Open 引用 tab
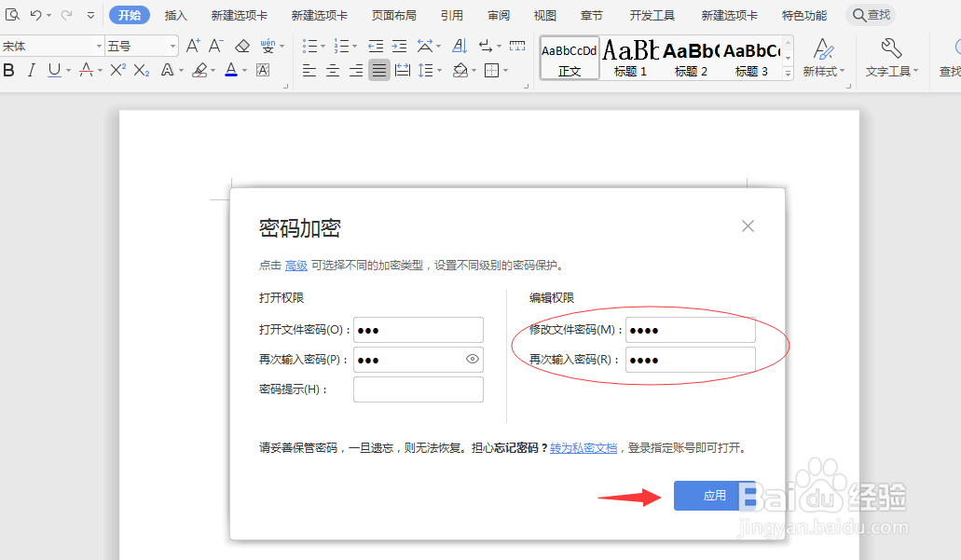Image resolution: width=961 pixels, height=560 pixels. (x=452, y=15)
